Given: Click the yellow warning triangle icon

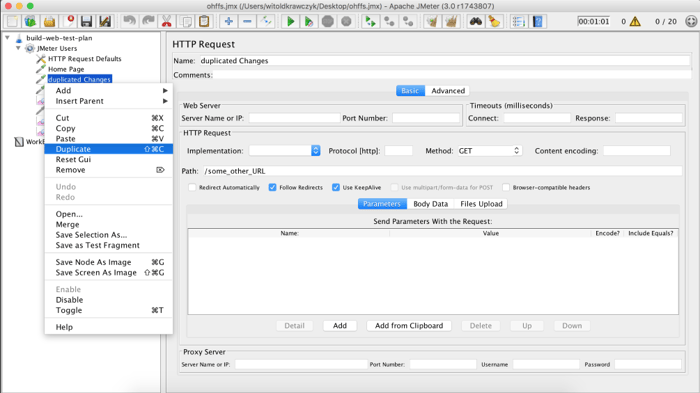Looking at the screenshot, I should (635, 21).
